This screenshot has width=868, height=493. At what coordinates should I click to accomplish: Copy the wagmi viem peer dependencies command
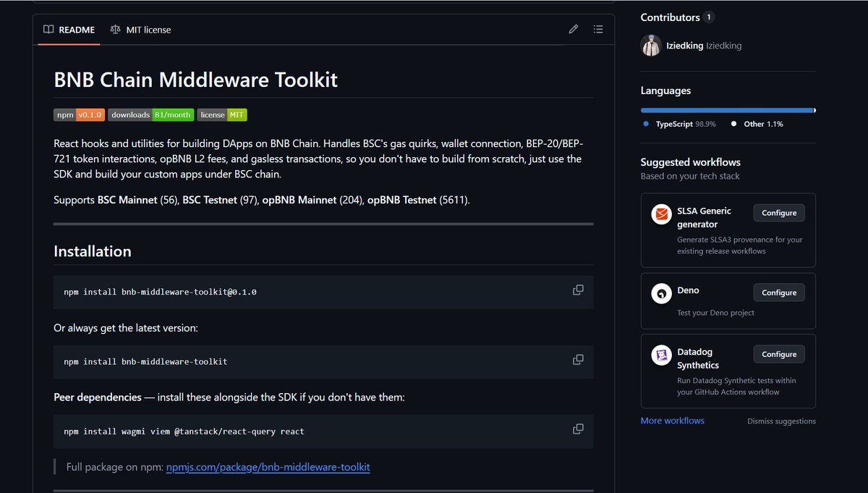pos(578,429)
